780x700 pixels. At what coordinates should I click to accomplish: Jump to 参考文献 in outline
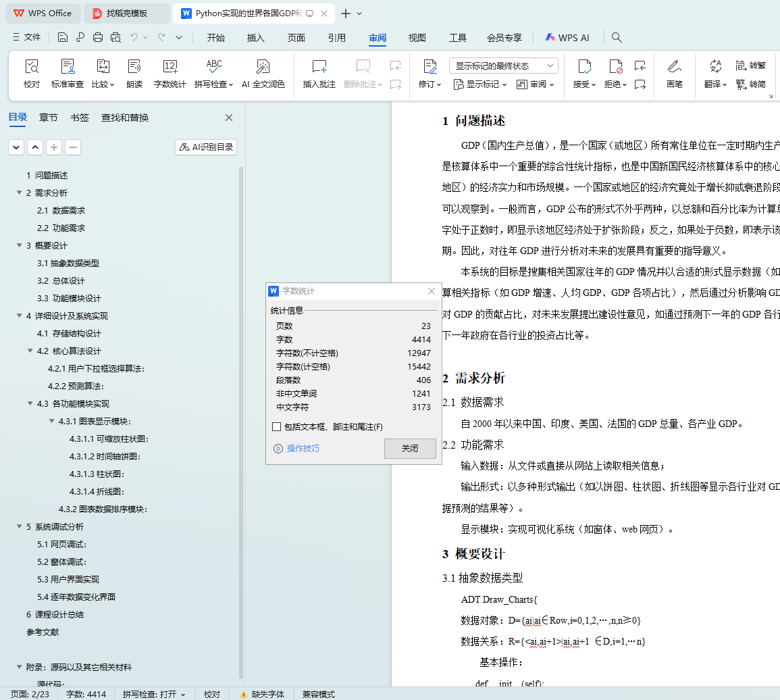[43, 632]
